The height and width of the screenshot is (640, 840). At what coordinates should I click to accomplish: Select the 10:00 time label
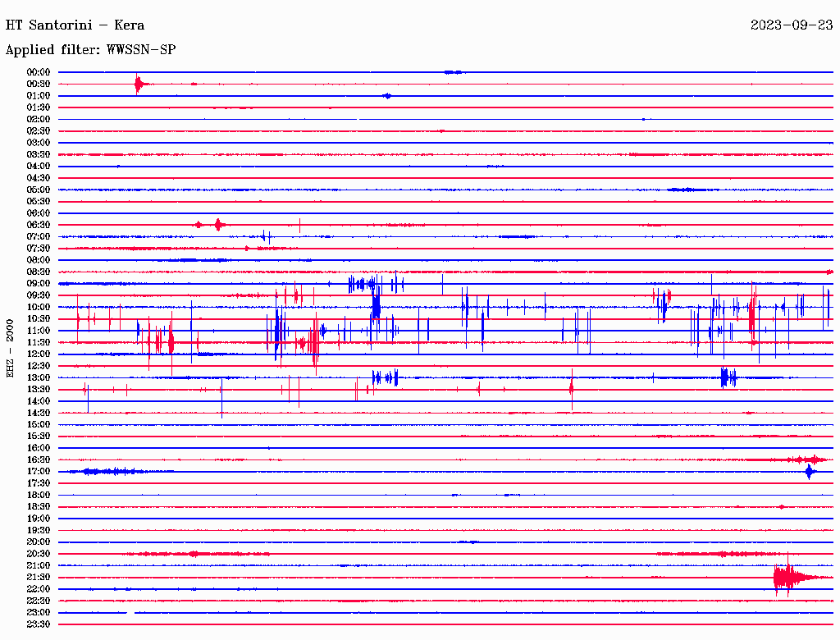(x=39, y=307)
